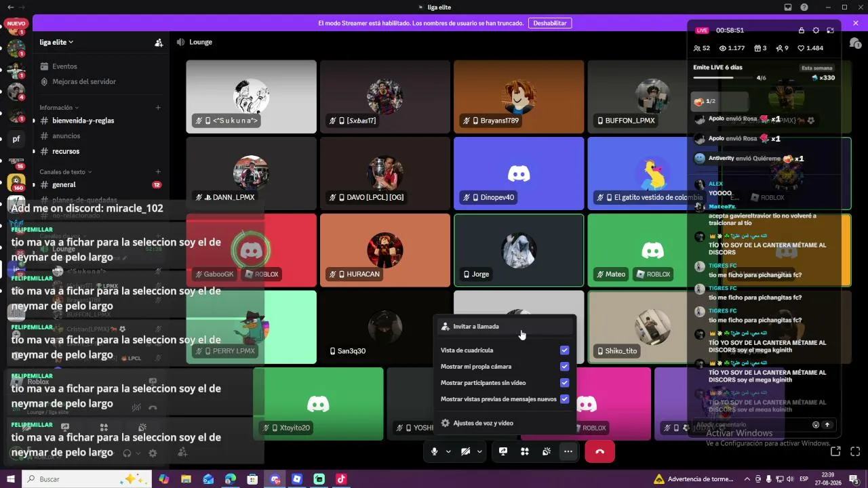Open Ajustes de voz y vídeo
The width and height of the screenshot is (868, 488).
[505, 423]
